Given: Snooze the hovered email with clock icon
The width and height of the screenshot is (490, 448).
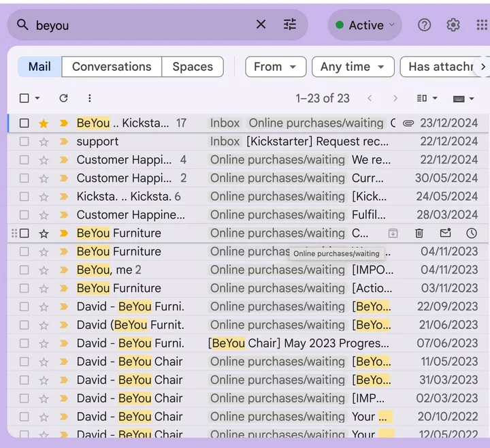Looking at the screenshot, I should [472, 233].
